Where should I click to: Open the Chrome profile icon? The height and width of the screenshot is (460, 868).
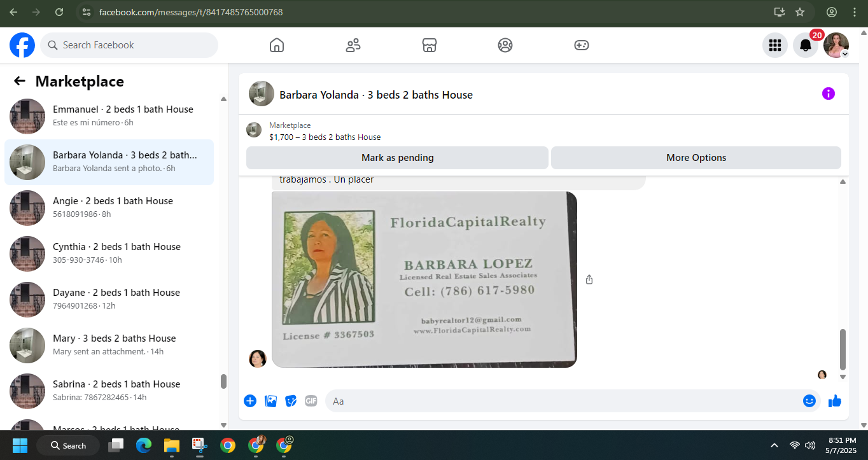(x=832, y=12)
